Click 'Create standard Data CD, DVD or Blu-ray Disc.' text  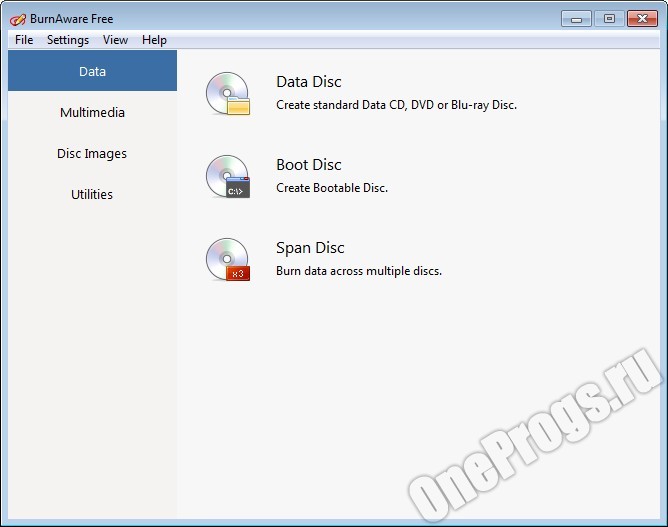[x=396, y=105]
